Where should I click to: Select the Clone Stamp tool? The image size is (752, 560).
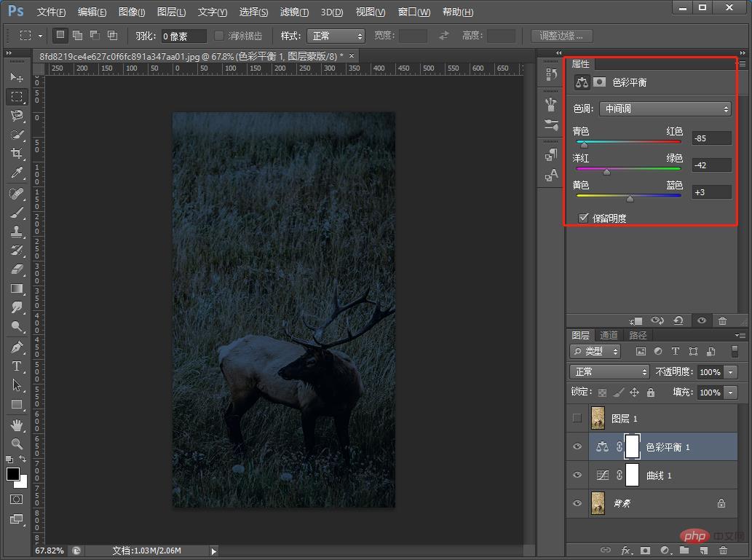(17, 232)
